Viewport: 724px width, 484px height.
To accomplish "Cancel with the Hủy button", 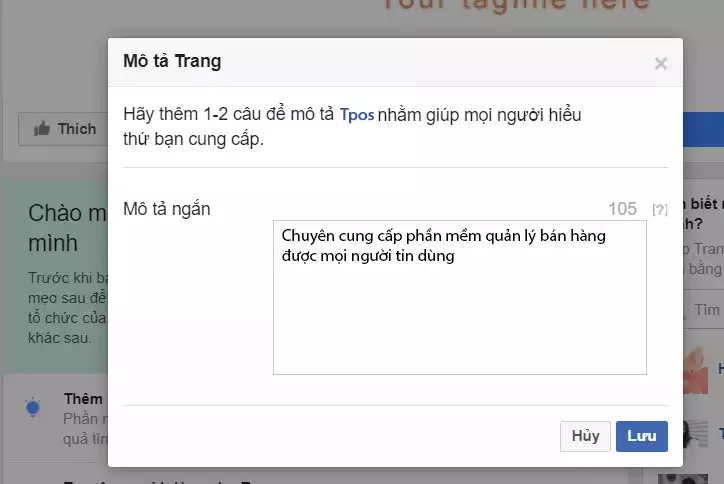I will (x=585, y=436).
